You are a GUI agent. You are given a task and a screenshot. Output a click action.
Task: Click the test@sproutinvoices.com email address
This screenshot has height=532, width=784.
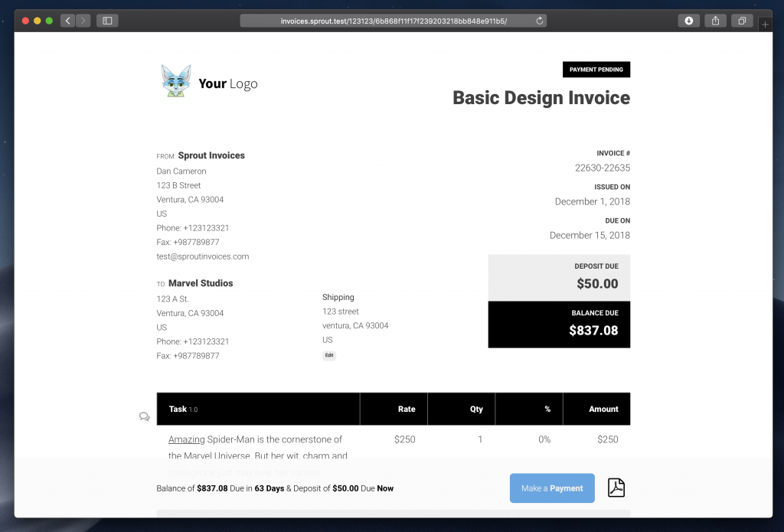pos(203,256)
